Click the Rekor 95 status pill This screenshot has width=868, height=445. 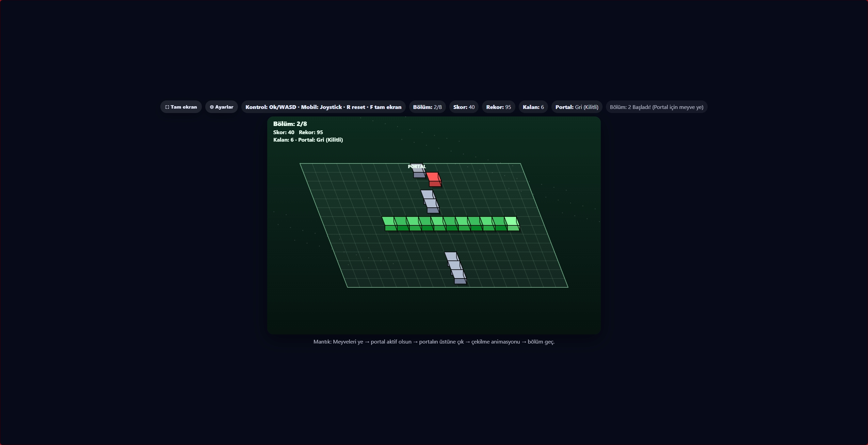coord(498,107)
